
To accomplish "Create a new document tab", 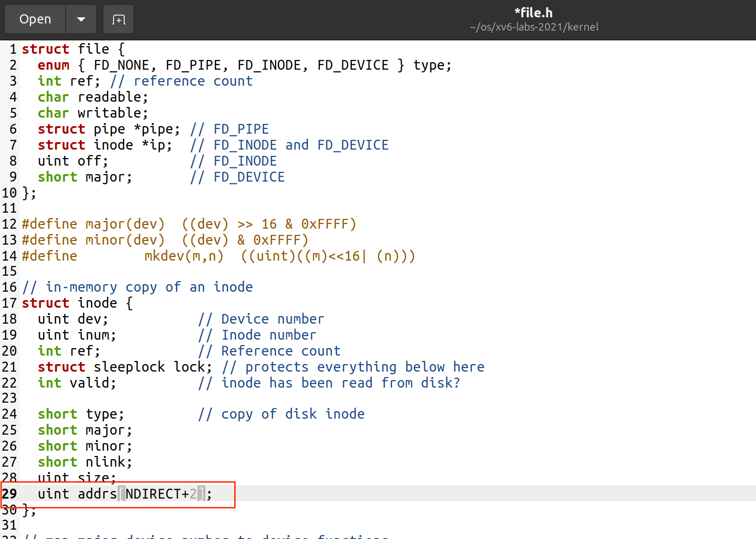I will (x=118, y=19).
